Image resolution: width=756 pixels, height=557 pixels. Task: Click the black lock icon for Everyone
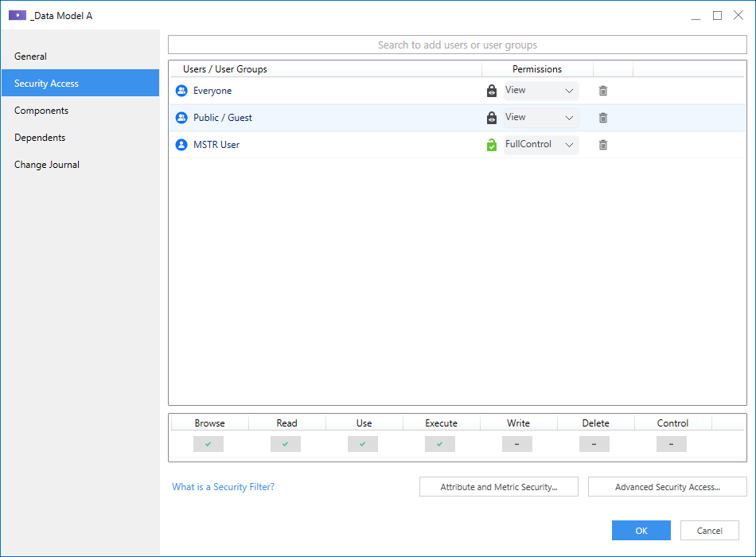click(492, 91)
